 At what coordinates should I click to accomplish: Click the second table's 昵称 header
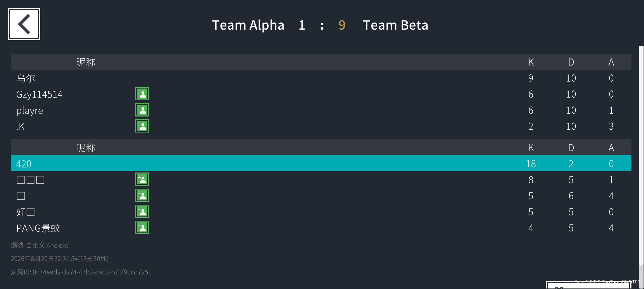[86, 148]
